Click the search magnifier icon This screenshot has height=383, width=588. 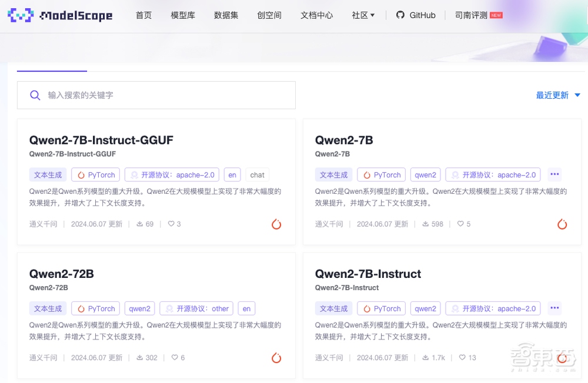pyautogui.click(x=35, y=95)
